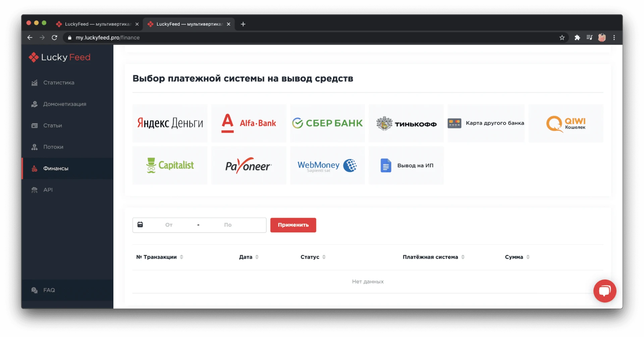
Task: Click the LuckyFeed logo in the sidebar
Action: pos(59,57)
